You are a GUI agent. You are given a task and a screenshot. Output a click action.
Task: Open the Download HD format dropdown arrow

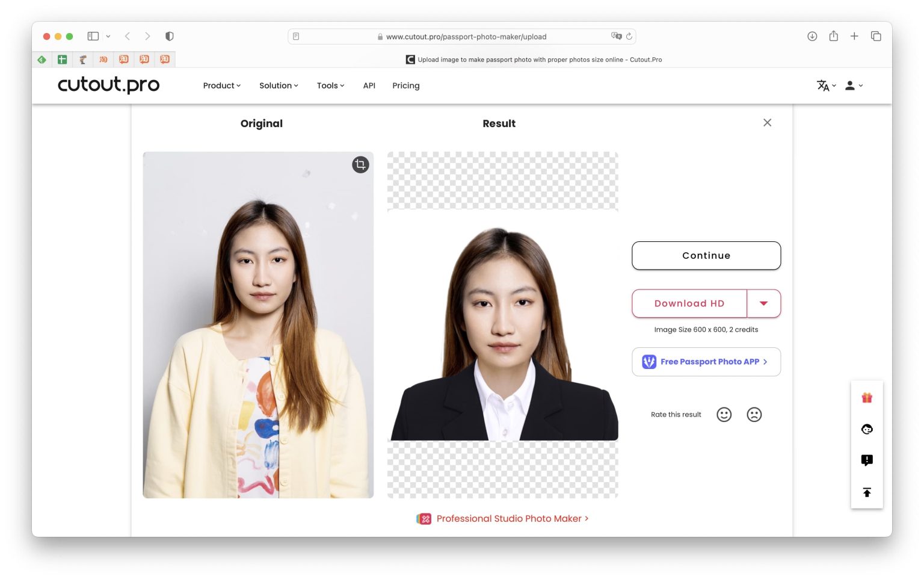pos(763,303)
